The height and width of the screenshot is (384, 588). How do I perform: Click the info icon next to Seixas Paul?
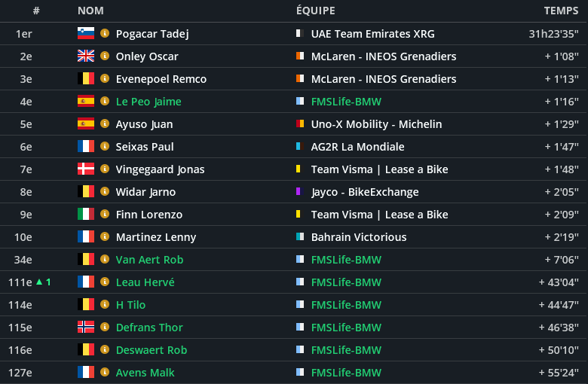point(105,147)
